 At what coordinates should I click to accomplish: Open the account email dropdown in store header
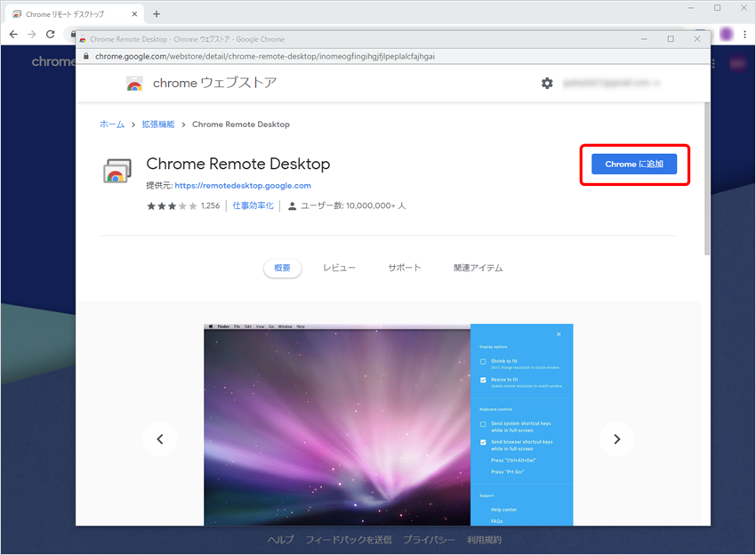pos(611,83)
